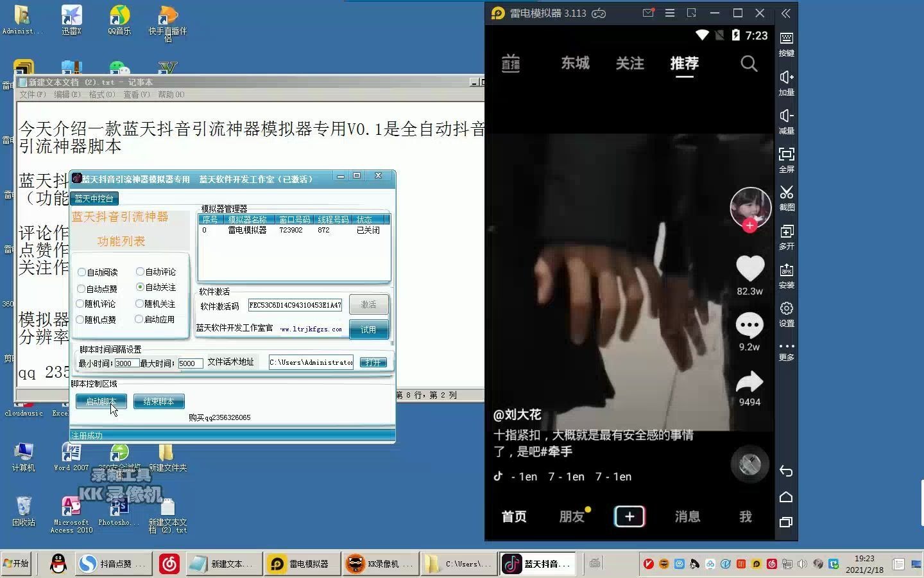924x578 pixels.
Task: Open the 迅雷X desktop shortcut
Action: (x=71, y=19)
